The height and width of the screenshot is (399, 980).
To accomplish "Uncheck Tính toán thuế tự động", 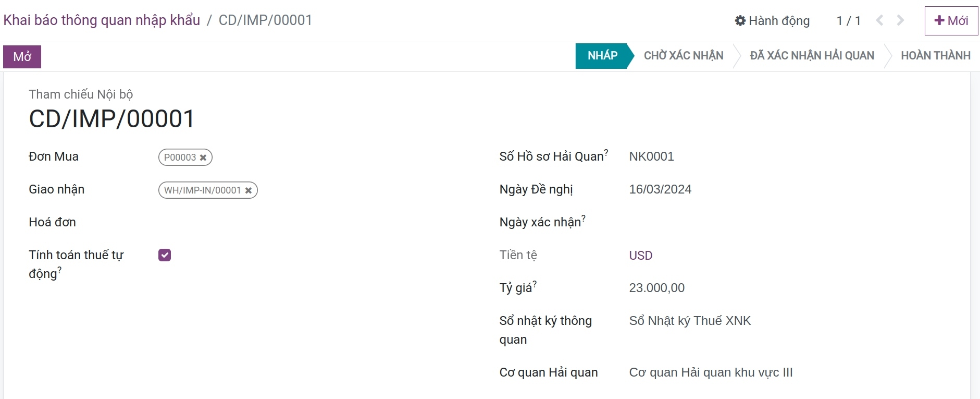I will pos(165,255).
